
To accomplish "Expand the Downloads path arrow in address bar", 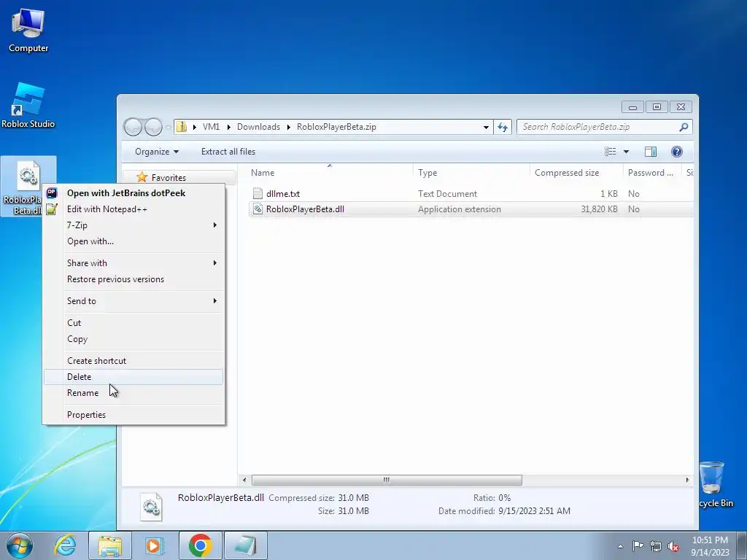I will (289, 127).
